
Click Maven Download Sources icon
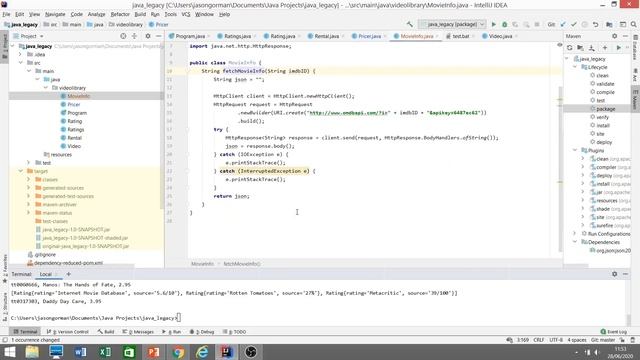click(x=591, y=48)
